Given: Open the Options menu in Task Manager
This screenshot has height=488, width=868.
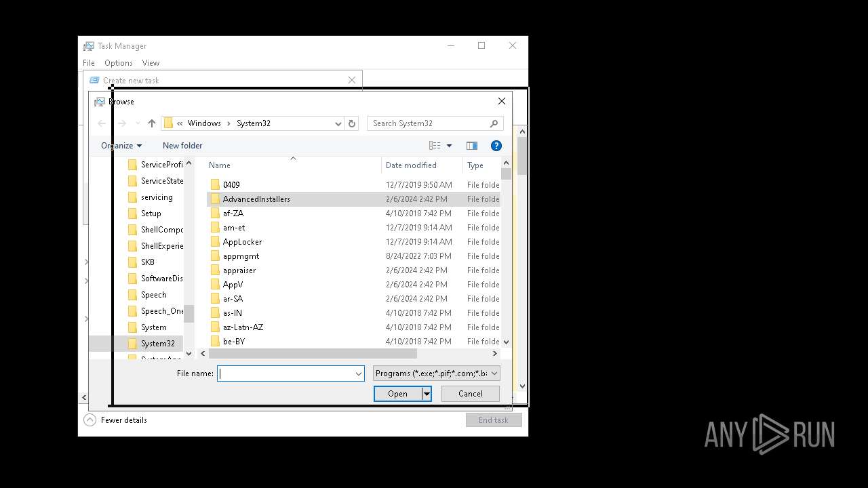Looking at the screenshot, I should point(119,63).
